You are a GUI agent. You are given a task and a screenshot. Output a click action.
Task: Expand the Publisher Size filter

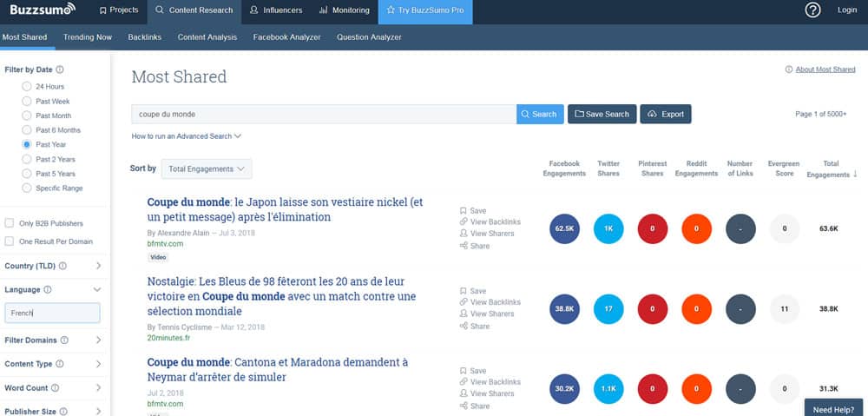(98, 412)
